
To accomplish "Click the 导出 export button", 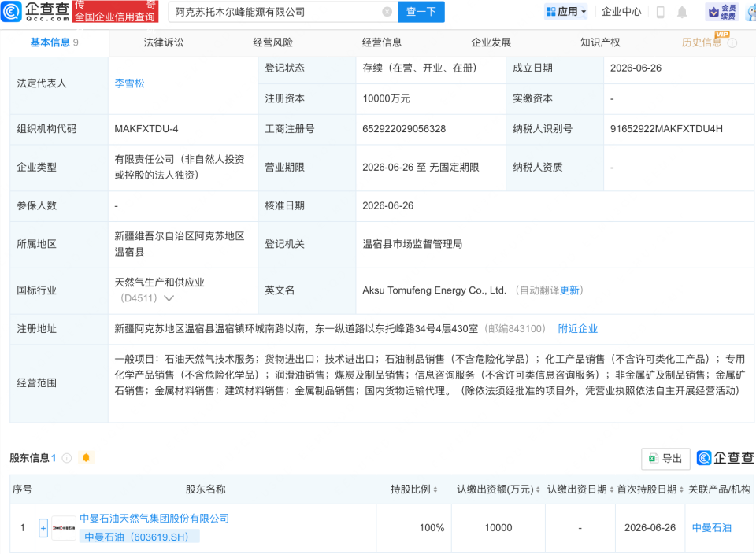I will pos(665,459).
